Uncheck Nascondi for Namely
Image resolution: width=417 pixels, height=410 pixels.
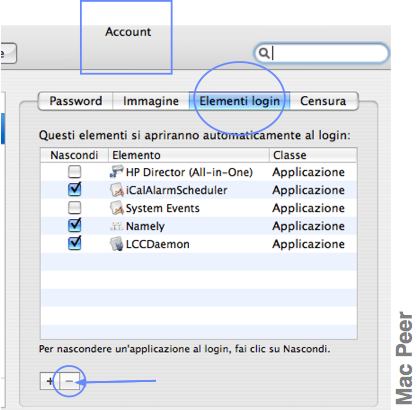pos(74,225)
